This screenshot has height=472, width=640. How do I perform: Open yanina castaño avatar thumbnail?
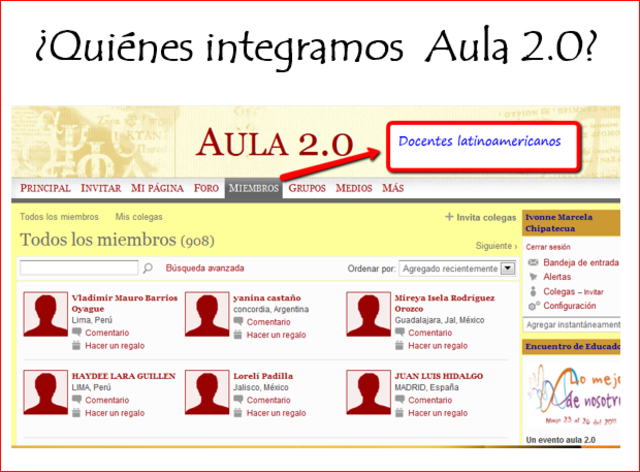[x=207, y=314]
